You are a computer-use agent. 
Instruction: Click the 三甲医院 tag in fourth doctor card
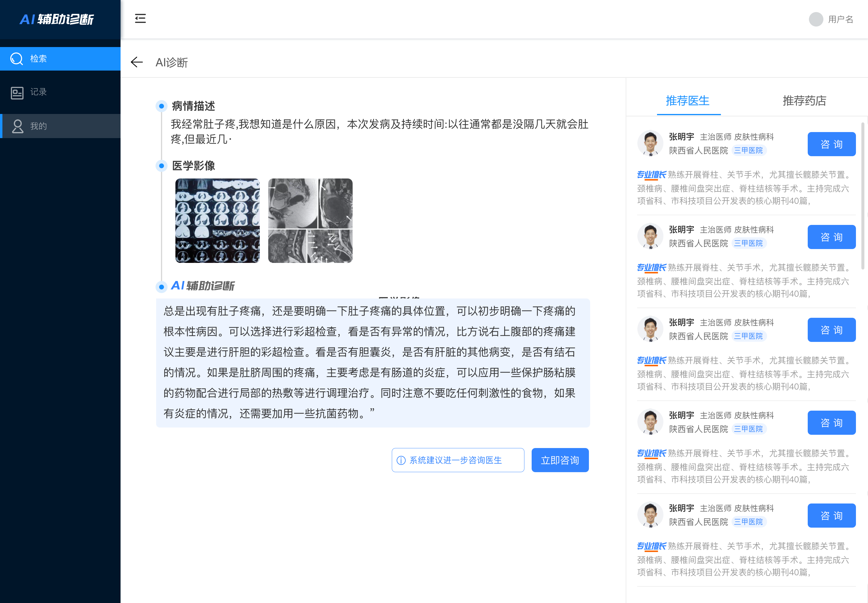click(748, 429)
